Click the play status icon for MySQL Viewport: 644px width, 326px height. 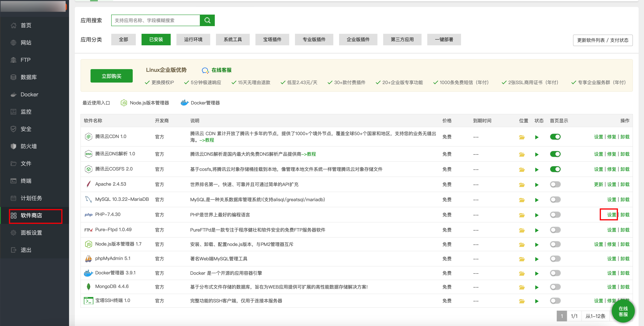[536, 200]
